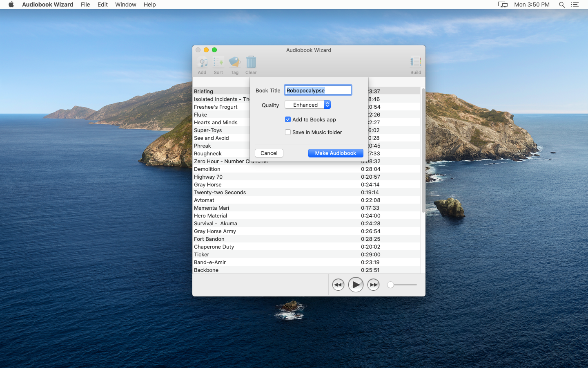Open the Apple menu
The width and height of the screenshot is (588, 368).
coord(11,4)
